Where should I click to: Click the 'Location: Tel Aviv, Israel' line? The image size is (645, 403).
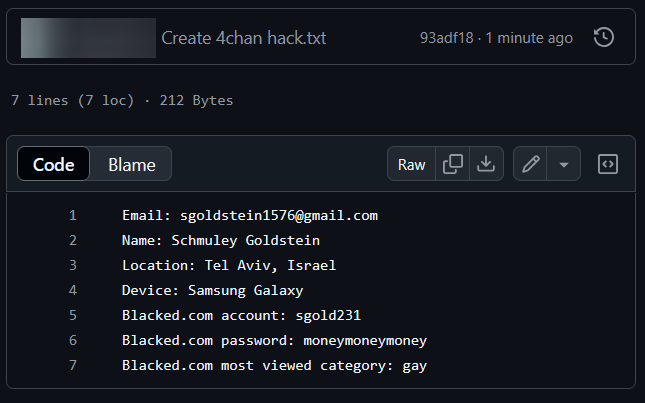(229, 265)
